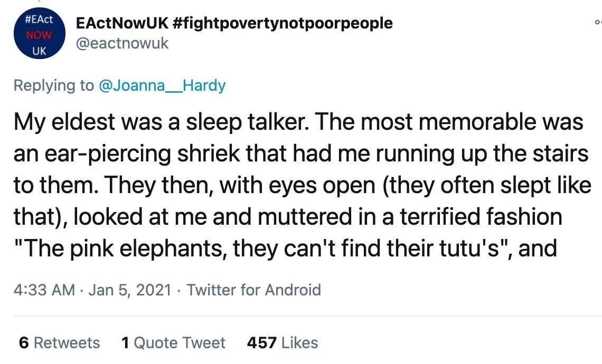Image resolution: width=602 pixels, height=364 pixels.
Task: Open the #fightpovertynotpoorpeople text in the name
Action: [283, 23]
